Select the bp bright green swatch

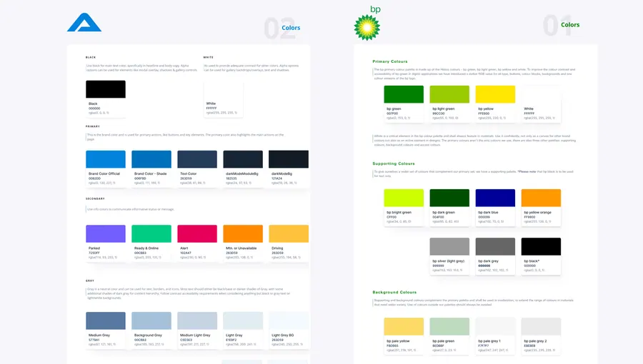click(404, 198)
